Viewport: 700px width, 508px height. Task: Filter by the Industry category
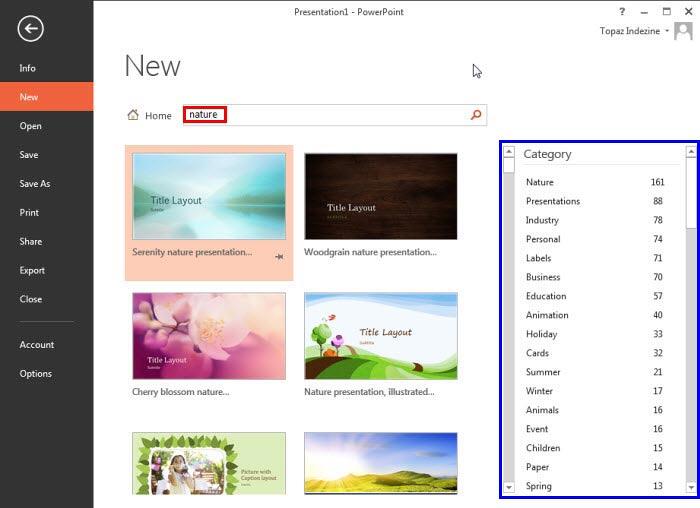pos(542,220)
